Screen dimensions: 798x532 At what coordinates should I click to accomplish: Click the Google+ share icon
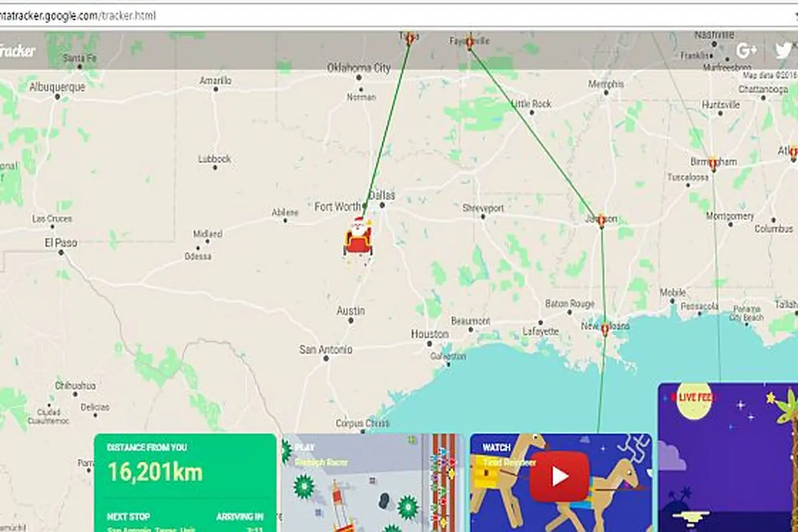click(x=747, y=50)
